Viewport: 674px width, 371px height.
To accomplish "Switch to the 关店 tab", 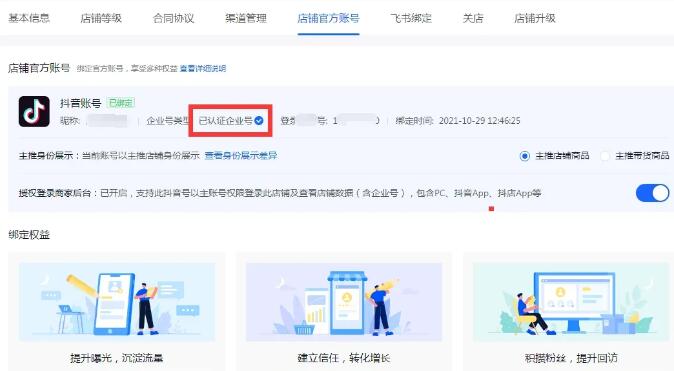I will click(473, 18).
